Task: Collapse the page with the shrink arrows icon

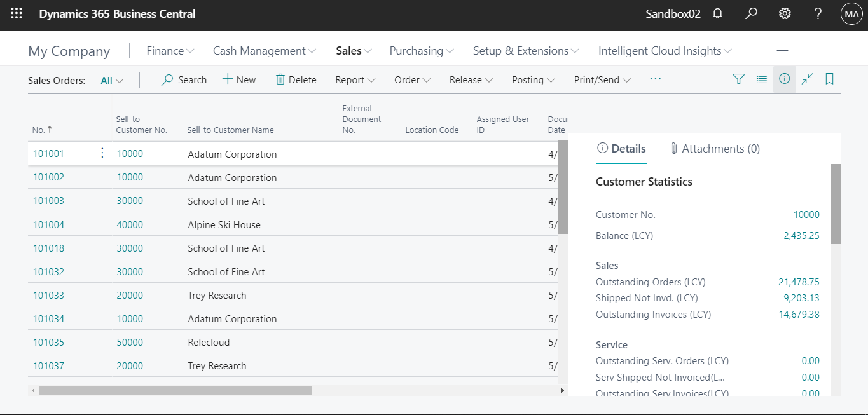Action: pos(806,79)
